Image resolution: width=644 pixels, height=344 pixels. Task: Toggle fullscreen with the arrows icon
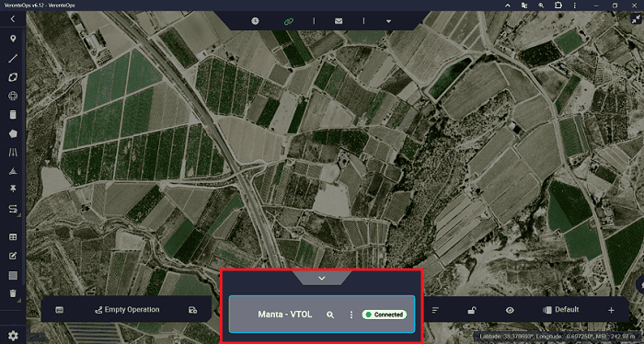click(636, 19)
